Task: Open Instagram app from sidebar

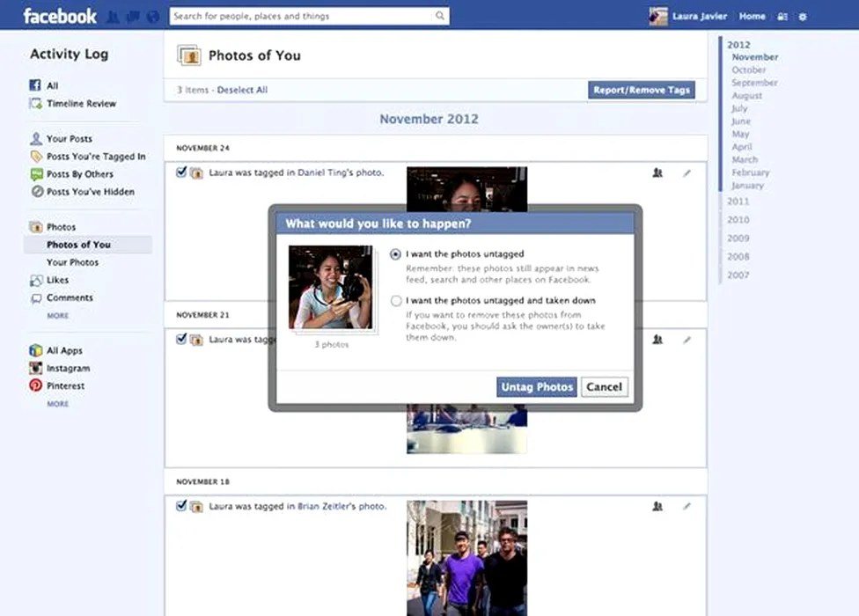Action: click(x=68, y=368)
